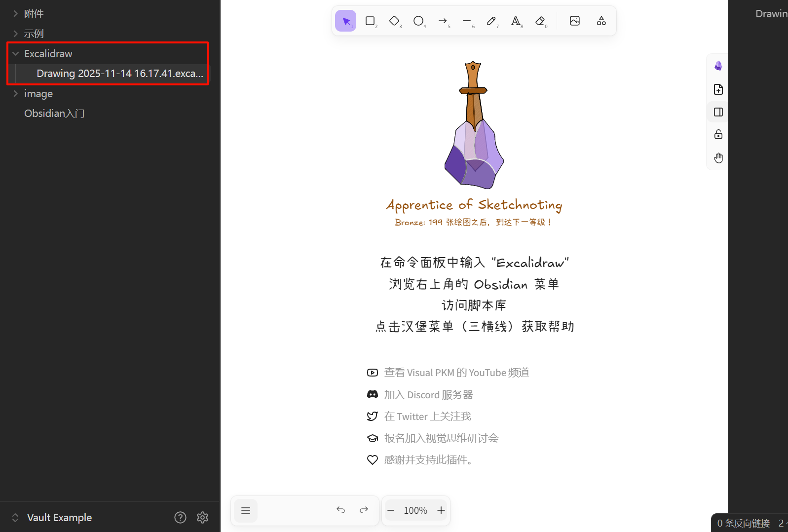788x532 pixels.
Task: Open the More tools shapes icon
Action: pos(601,21)
